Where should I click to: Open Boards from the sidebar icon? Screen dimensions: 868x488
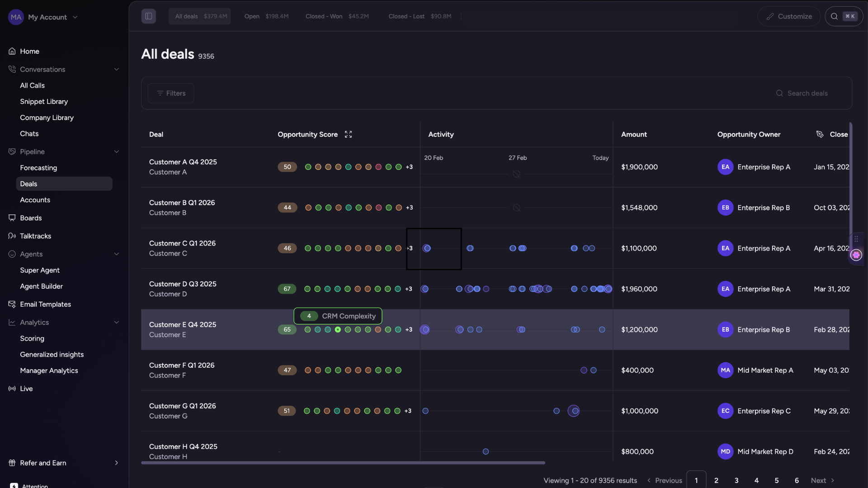(12, 218)
